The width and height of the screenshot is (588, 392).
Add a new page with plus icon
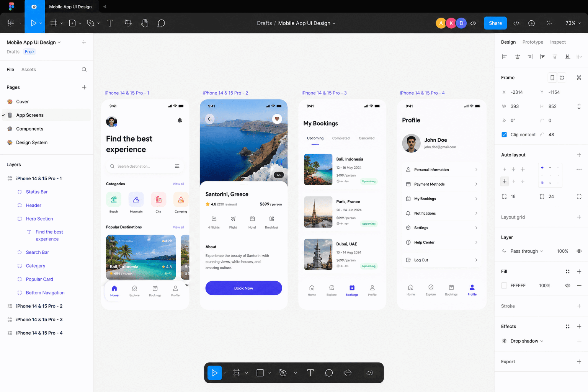tap(84, 87)
